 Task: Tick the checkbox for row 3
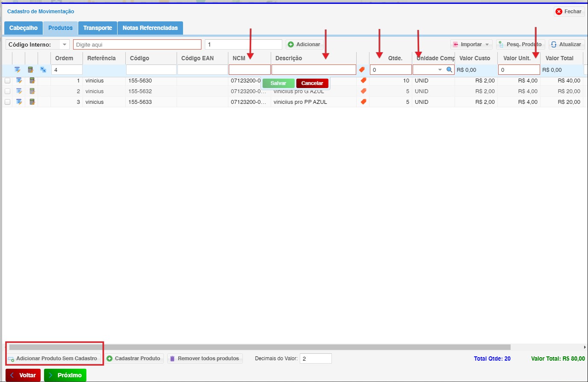click(7, 102)
